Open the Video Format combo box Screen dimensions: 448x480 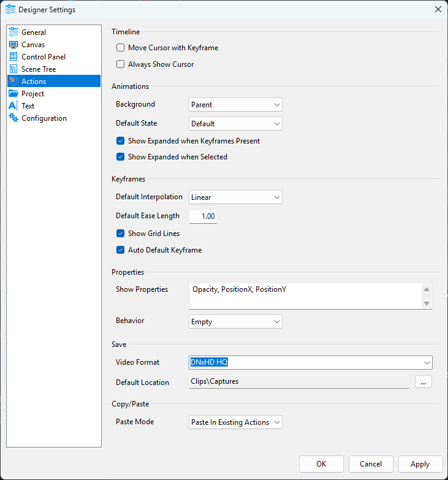click(311, 362)
